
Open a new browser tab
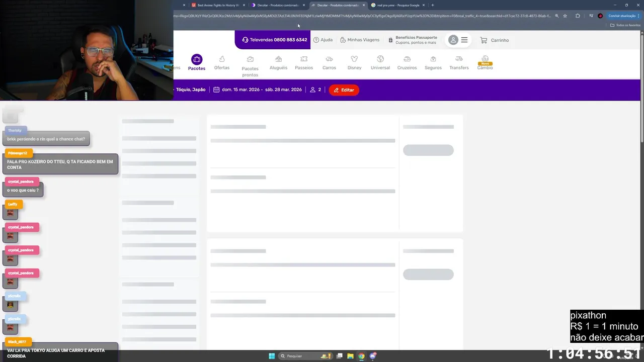click(433, 5)
